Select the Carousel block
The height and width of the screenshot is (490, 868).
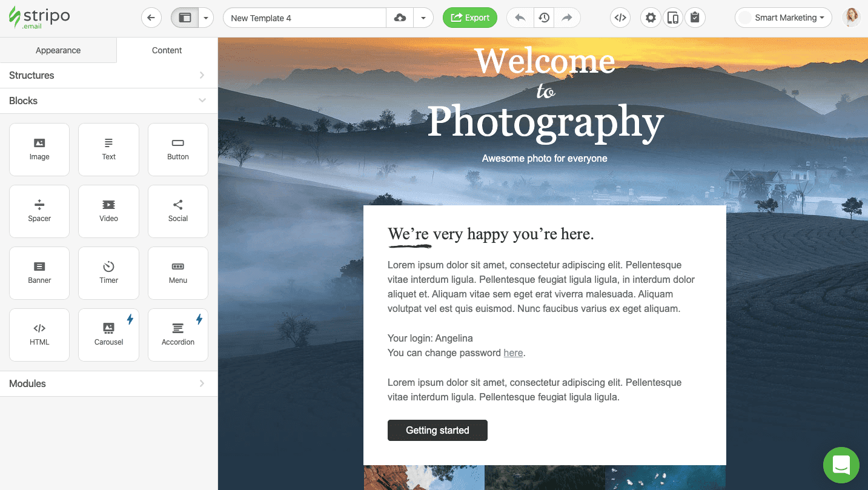coord(108,334)
